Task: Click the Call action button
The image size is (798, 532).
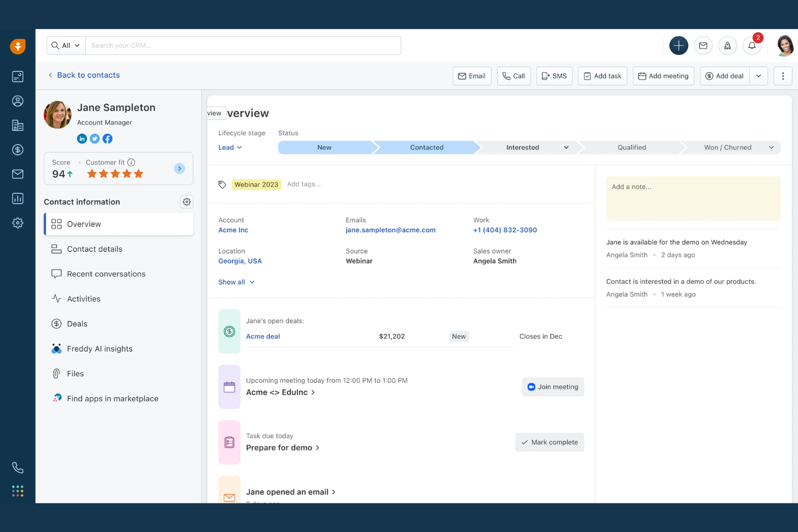Action: pyautogui.click(x=514, y=76)
